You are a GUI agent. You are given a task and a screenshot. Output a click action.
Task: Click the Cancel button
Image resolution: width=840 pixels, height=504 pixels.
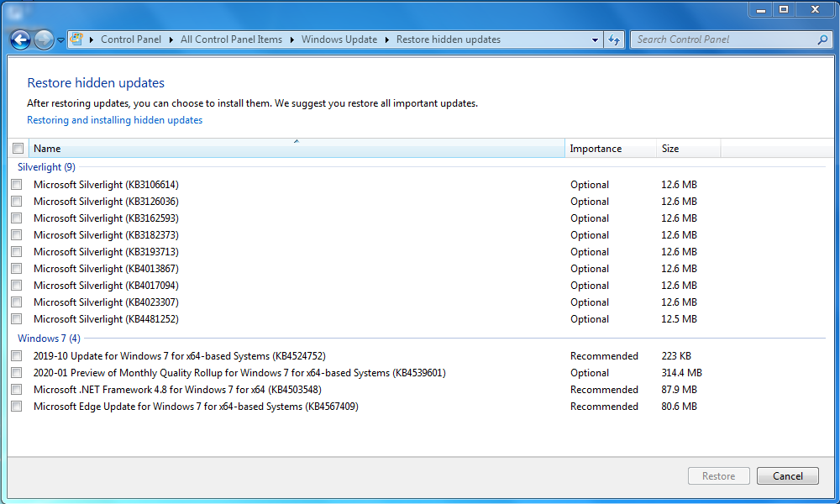[x=788, y=476]
